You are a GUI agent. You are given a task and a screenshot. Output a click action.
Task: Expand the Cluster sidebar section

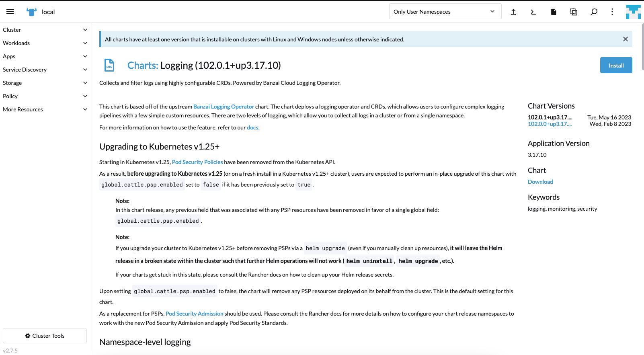click(x=45, y=30)
